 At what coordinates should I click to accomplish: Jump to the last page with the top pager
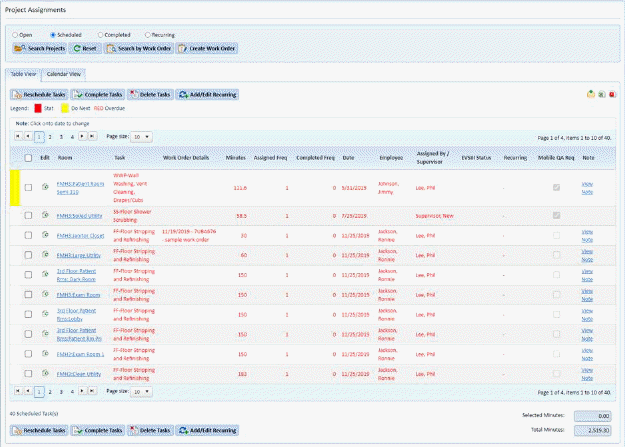(x=92, y=136)
